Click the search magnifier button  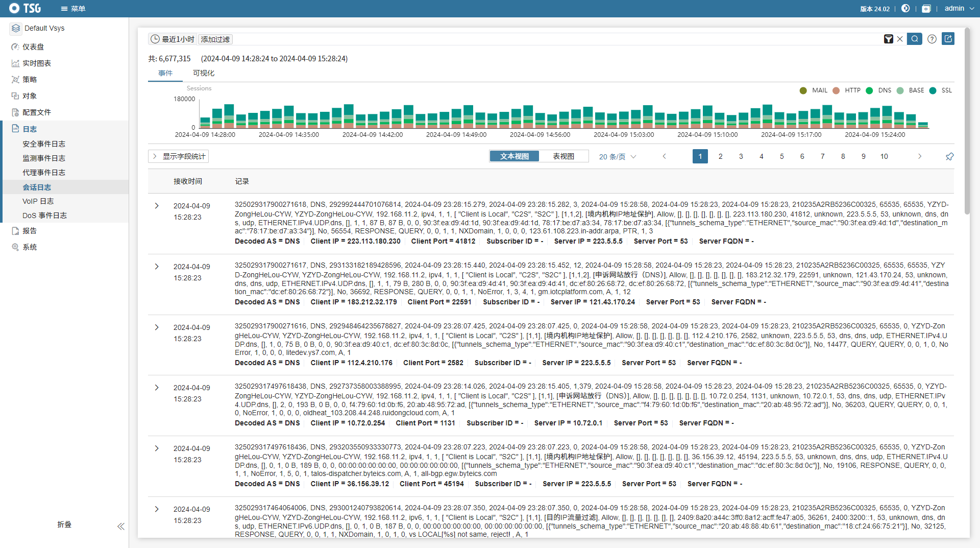pos(914,39)
